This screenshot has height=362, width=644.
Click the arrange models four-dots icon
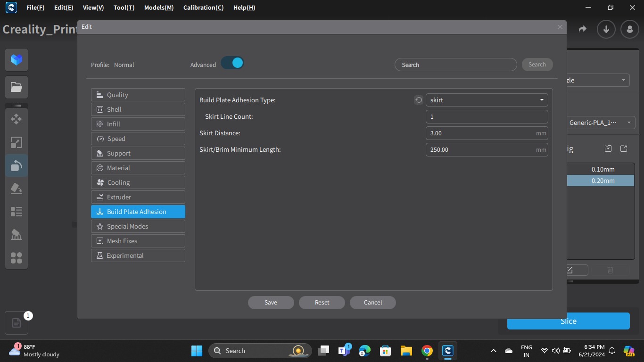pos(17,258)
